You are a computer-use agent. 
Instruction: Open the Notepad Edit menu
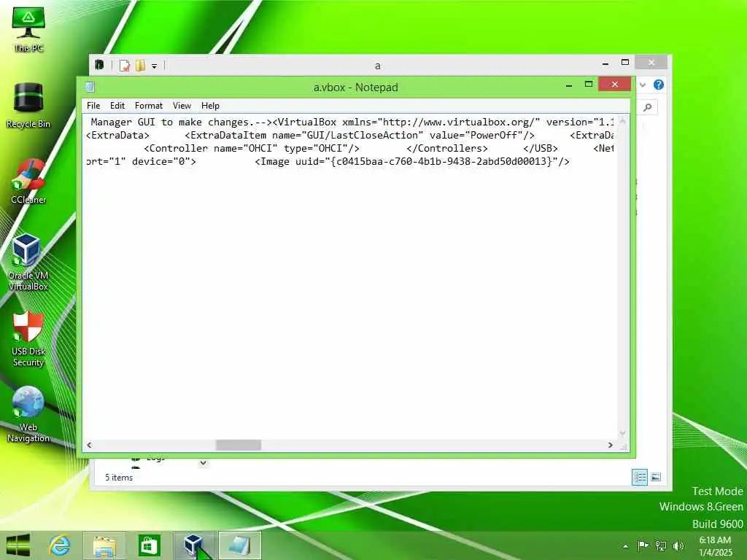[x=117, y=106]
